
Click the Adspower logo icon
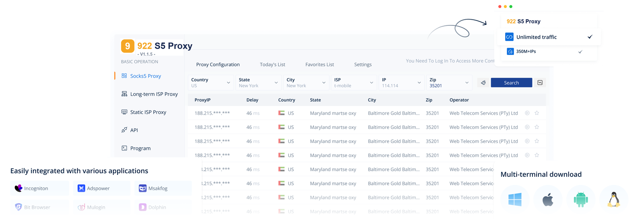81,188
